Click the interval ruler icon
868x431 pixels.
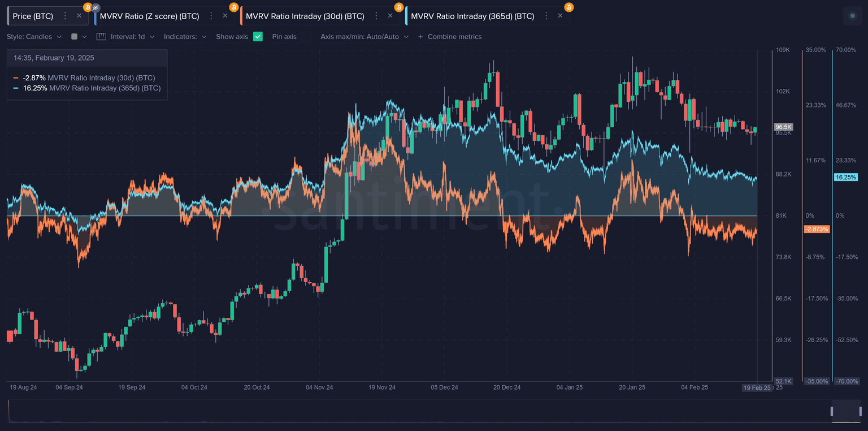point(101,37)
